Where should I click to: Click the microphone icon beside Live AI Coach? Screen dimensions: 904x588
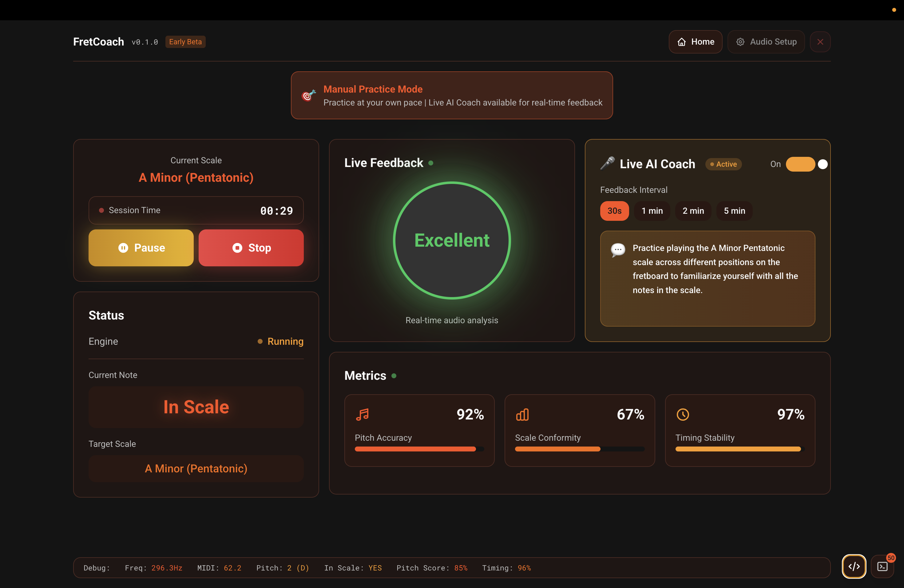point(607,164)
